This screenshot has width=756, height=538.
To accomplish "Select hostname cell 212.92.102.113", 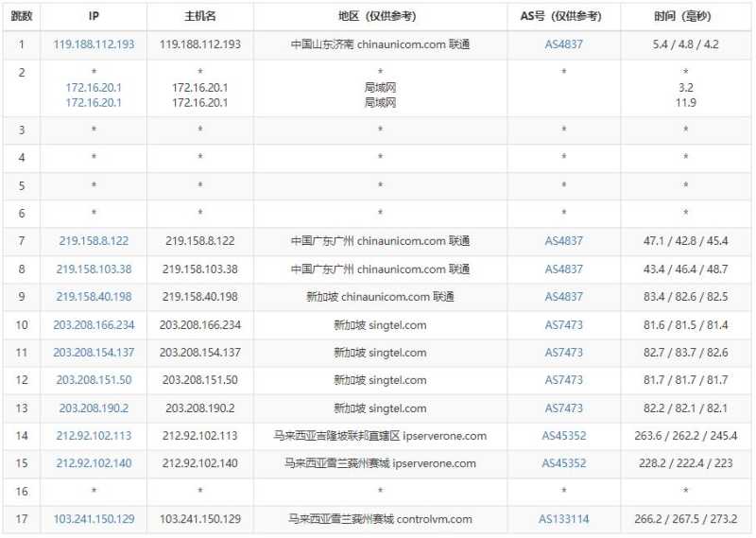I will point(200,436).
